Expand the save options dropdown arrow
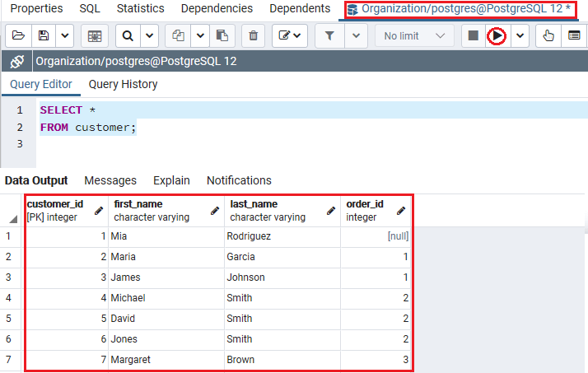Screen dimensions: 588x373 [x=65, y=35]
